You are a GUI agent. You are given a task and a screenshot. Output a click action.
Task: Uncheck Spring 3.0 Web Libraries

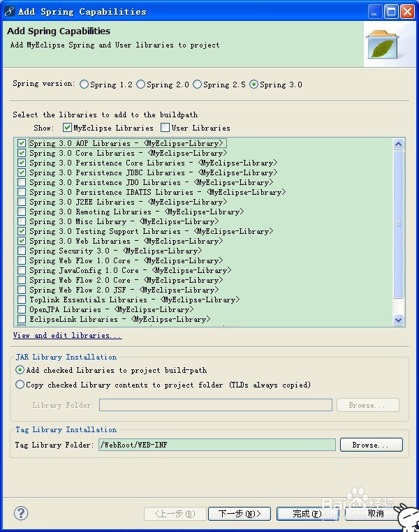coord(22,241)
